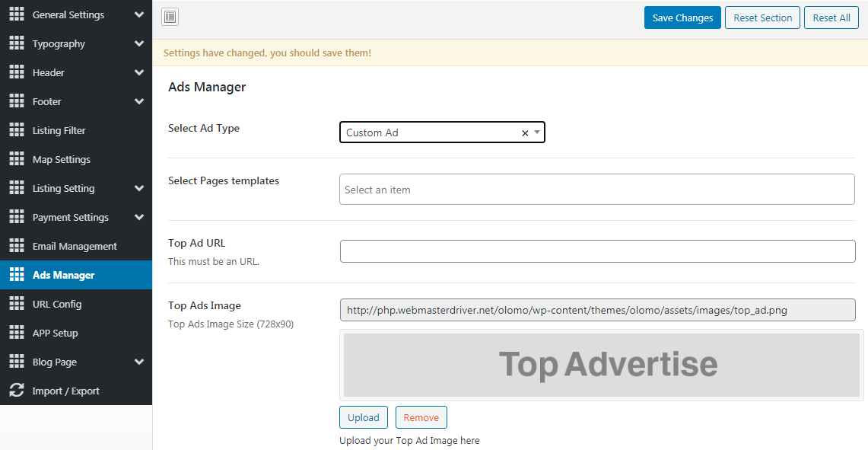Click the Reset Section button
Image resolution: width=868 pixels, height=450 pixels.
(762, 18)
